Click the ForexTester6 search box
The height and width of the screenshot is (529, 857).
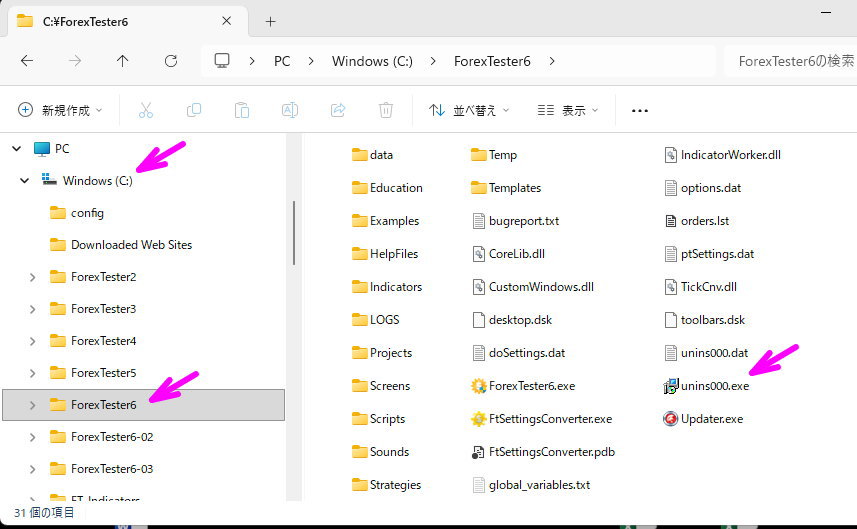[x=790, y=61]
